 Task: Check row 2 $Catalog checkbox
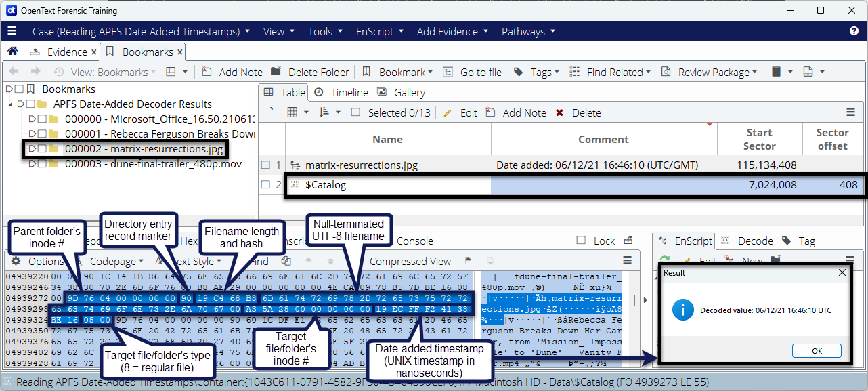(x=266, y=184)
